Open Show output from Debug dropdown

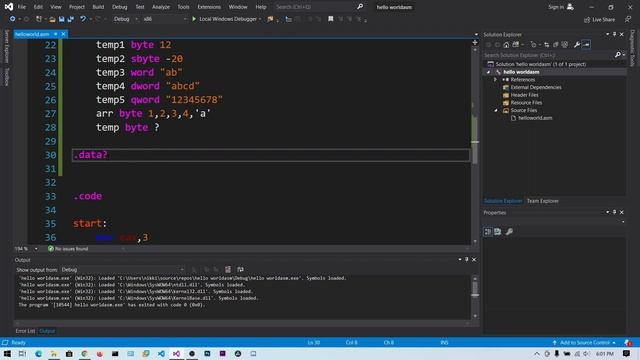pos(122,269)
